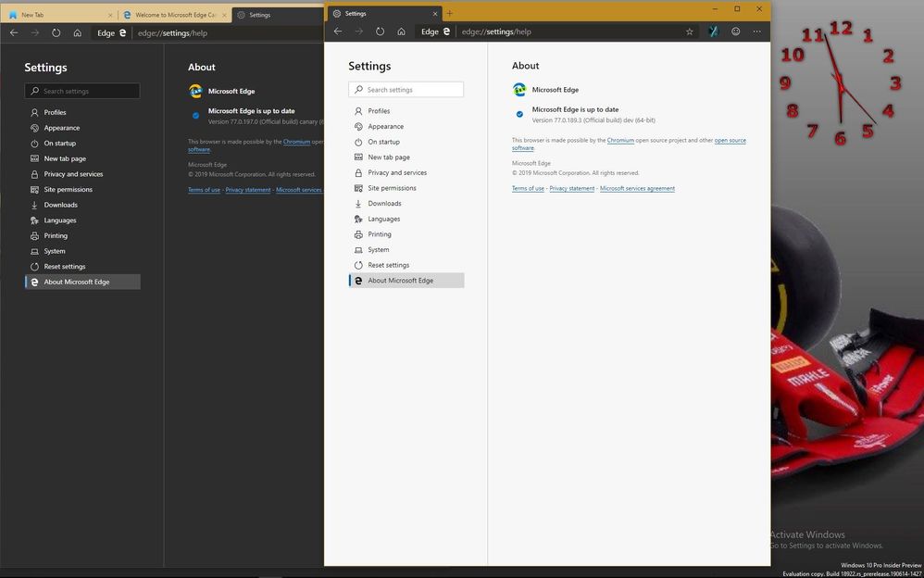Screen dimensions: 924x578
Task: Open Reset settings in the light sidebar
Action: pos(406,265)
